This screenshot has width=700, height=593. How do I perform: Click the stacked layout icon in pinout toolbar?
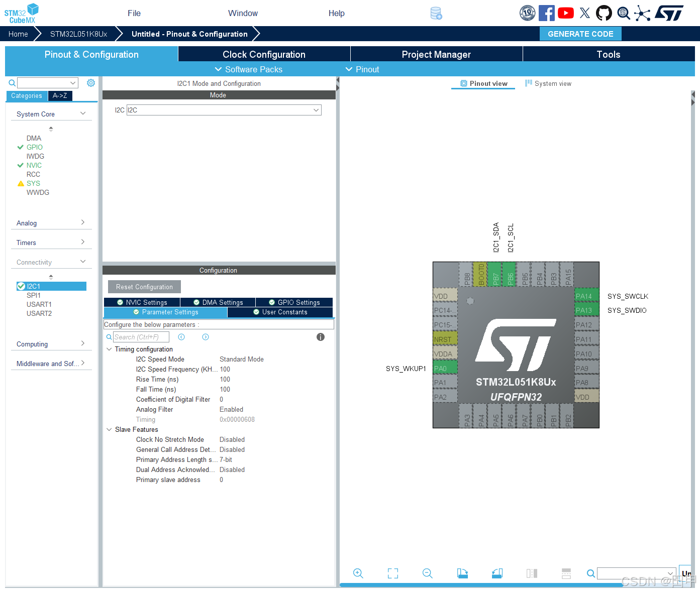tap(566, 573)
